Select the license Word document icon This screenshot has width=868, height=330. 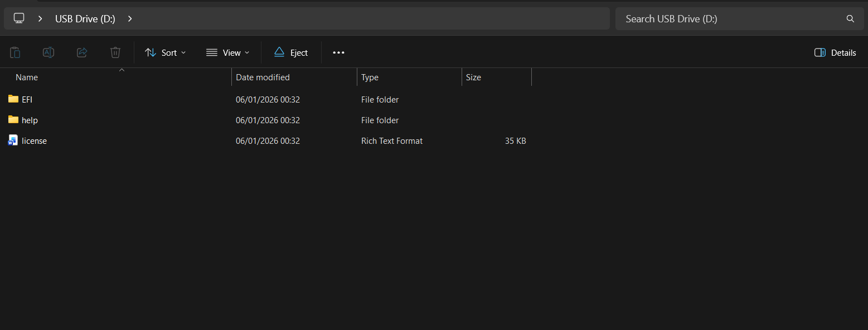pos(13,140)
